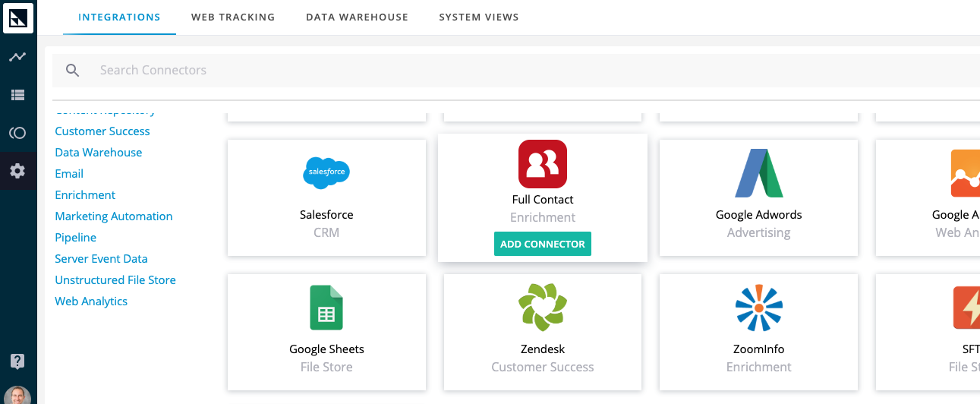Click the Add Connector button
980x404 pixels.
[543, 244]
